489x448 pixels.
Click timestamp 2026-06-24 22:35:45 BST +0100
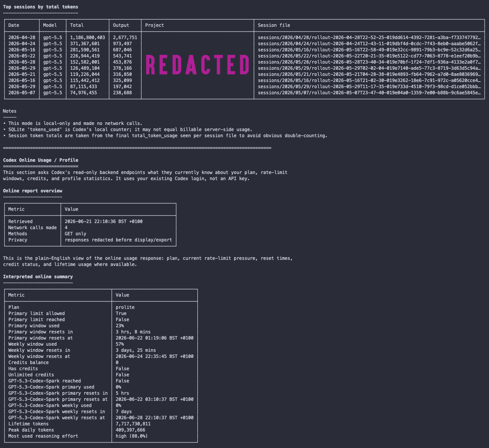[155, 356]
